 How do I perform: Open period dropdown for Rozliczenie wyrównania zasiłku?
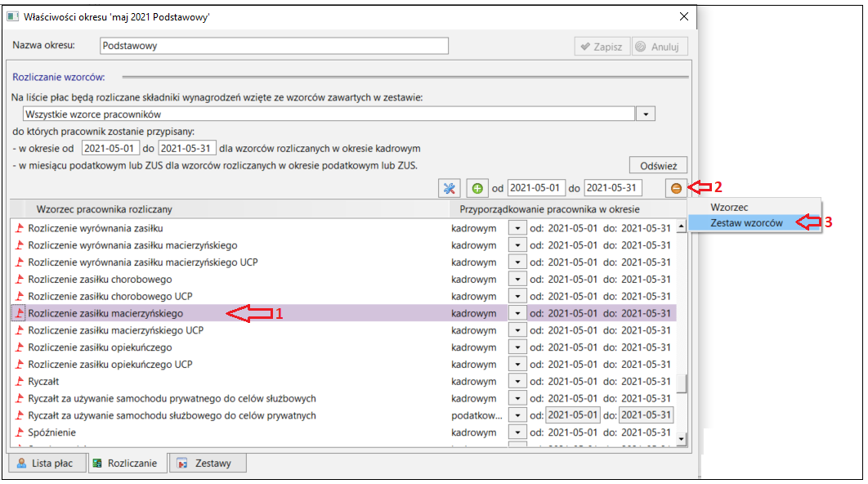click(517, 228)
